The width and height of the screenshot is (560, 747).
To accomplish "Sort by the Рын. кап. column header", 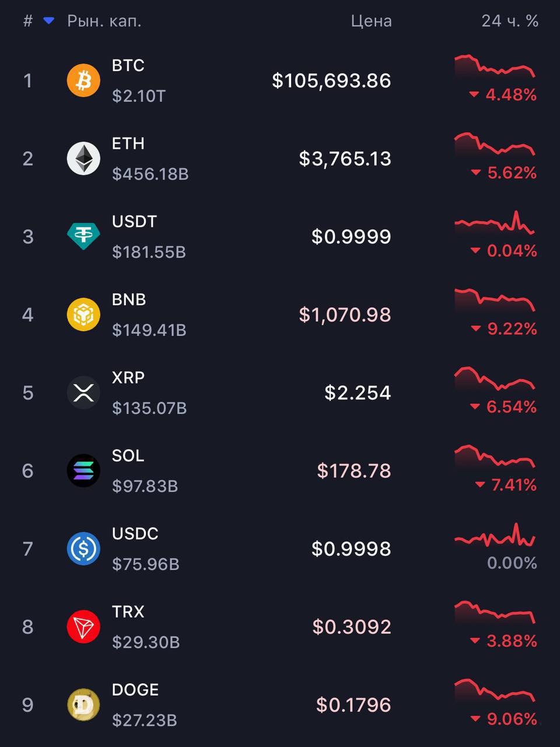I will [104, 21].
